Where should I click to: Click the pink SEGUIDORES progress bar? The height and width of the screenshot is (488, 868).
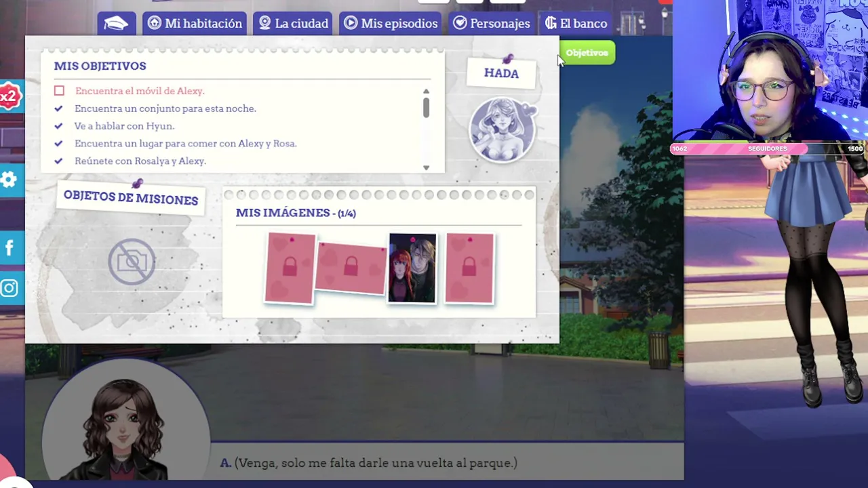pos(768,148)
